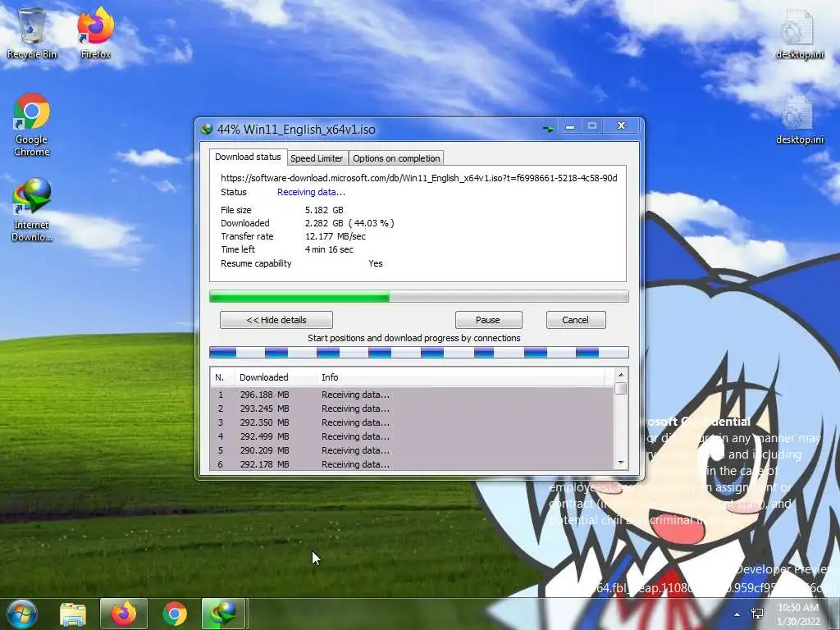
Task: Click the downloaded value 2.282 GB
Action: pos(349,223)
